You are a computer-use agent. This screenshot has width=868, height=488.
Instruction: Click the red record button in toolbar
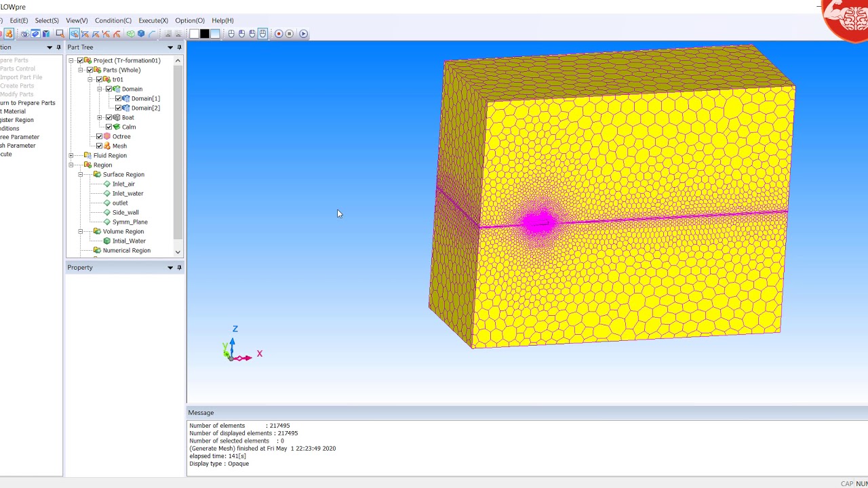click(279, 34)
